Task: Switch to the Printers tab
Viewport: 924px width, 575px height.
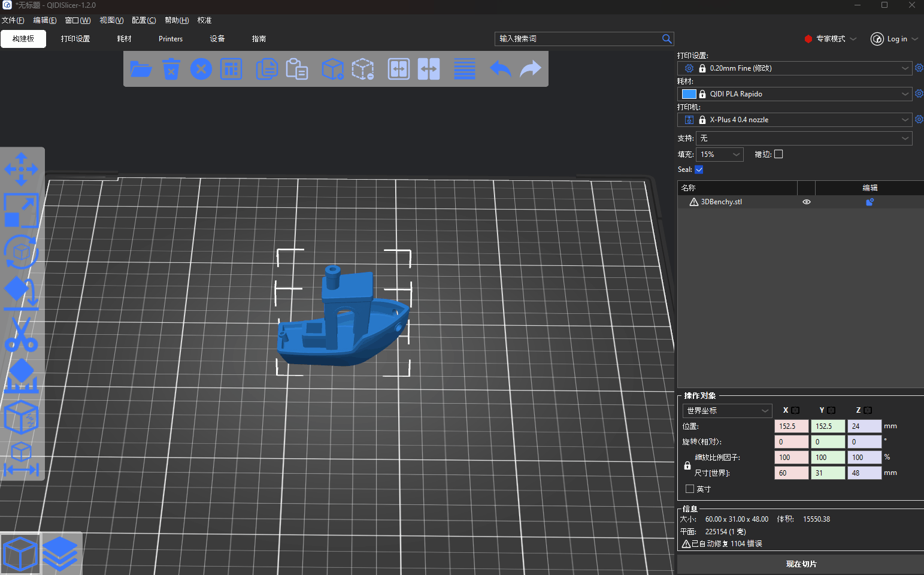Action: point(171,39)
